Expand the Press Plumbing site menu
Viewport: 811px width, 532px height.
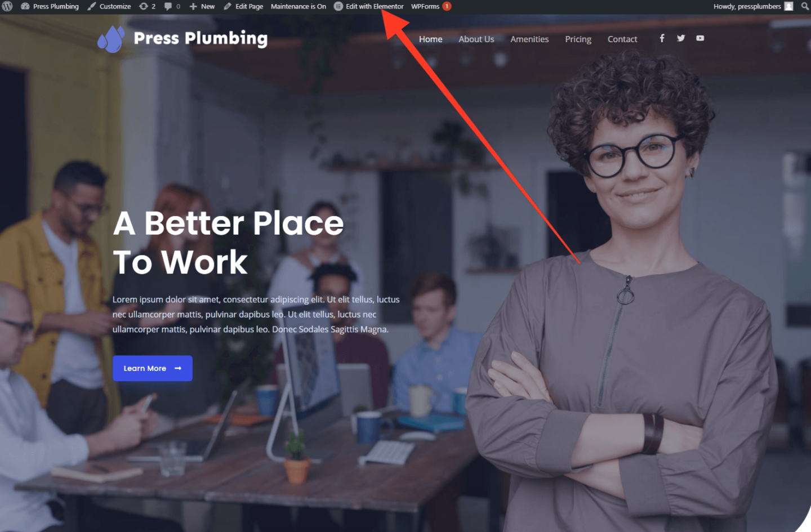(50, 6)
